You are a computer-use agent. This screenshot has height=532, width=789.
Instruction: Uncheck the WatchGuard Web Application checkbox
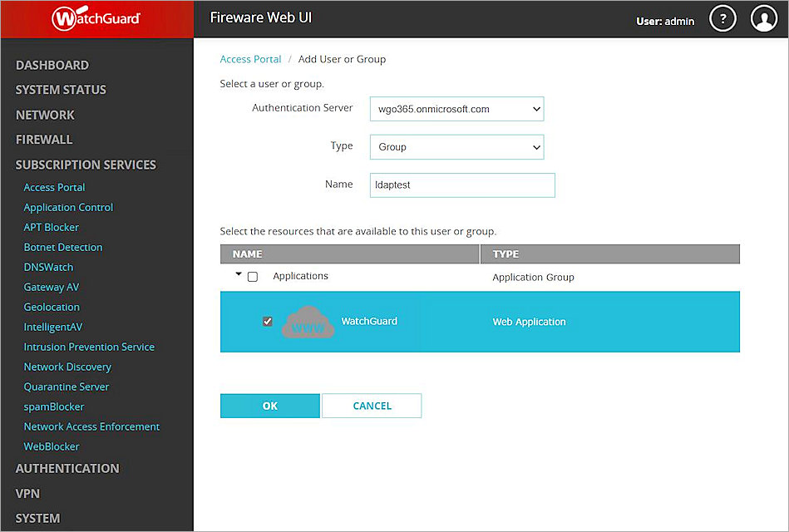coord(267,321)
